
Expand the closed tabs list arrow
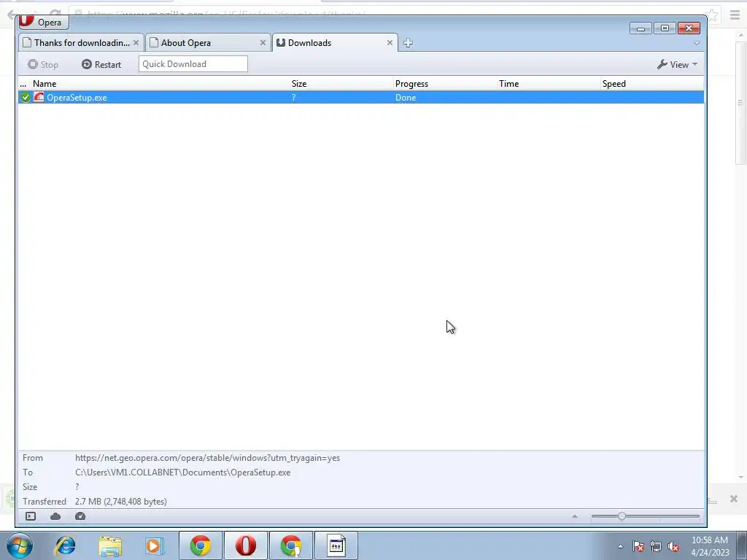point(697,43)
